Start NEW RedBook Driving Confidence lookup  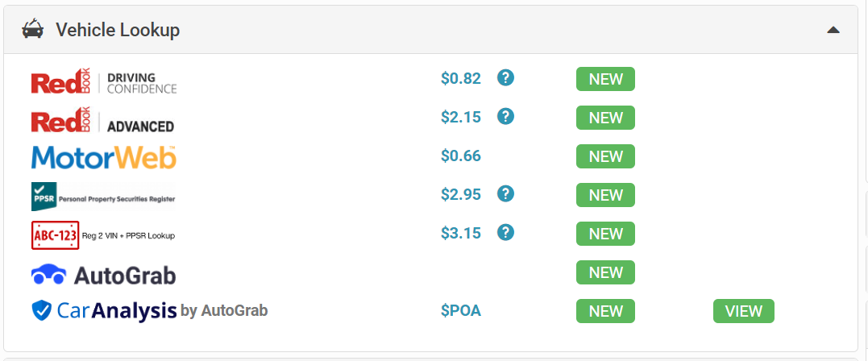(605, 79)
